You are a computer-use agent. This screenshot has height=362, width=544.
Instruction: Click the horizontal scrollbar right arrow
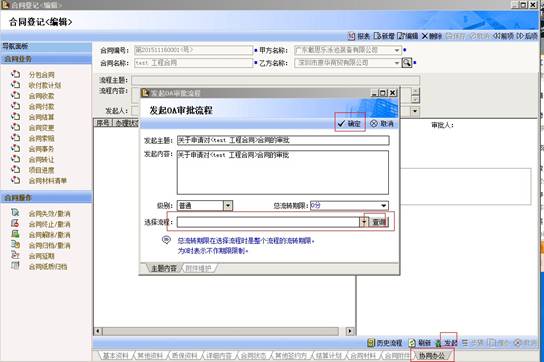click(x=350, y=331)
